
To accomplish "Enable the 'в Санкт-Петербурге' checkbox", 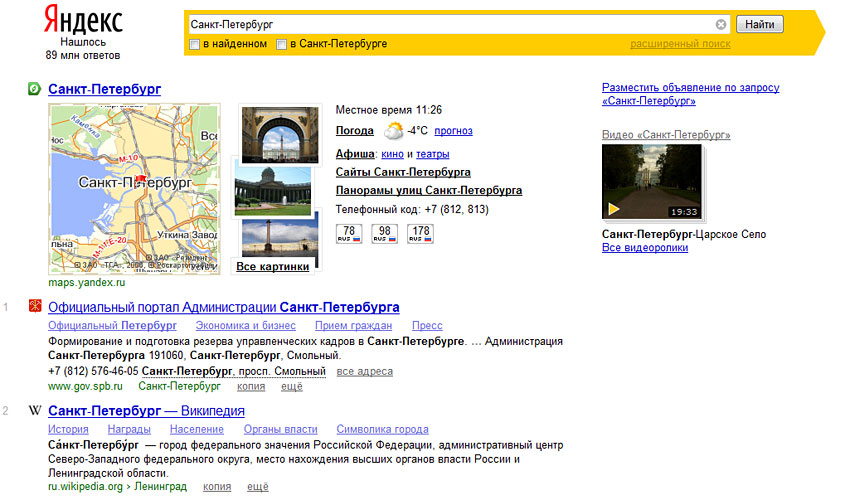I will tap(281, 44).
